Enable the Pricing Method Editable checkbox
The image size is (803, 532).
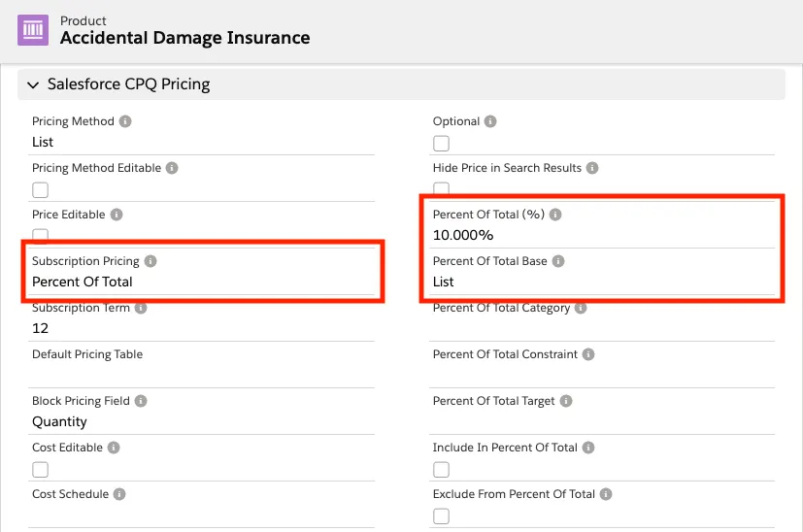click(41, 190)
